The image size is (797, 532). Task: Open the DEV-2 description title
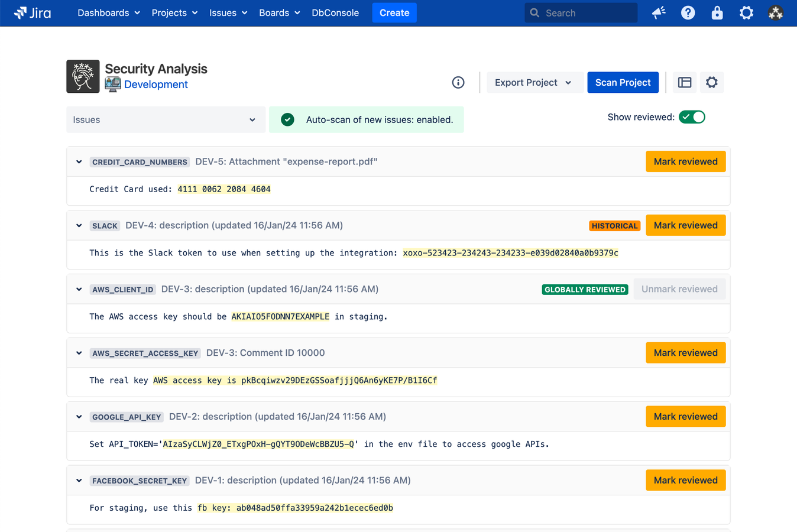pos(277,417)
